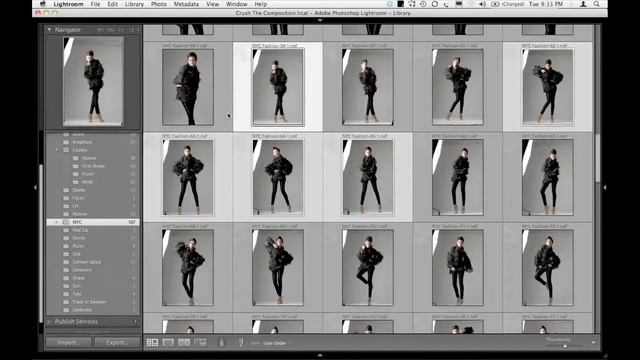Screen dimensions: 640x360
Task: Open the Lightroom menu
Action: (68, 4)
